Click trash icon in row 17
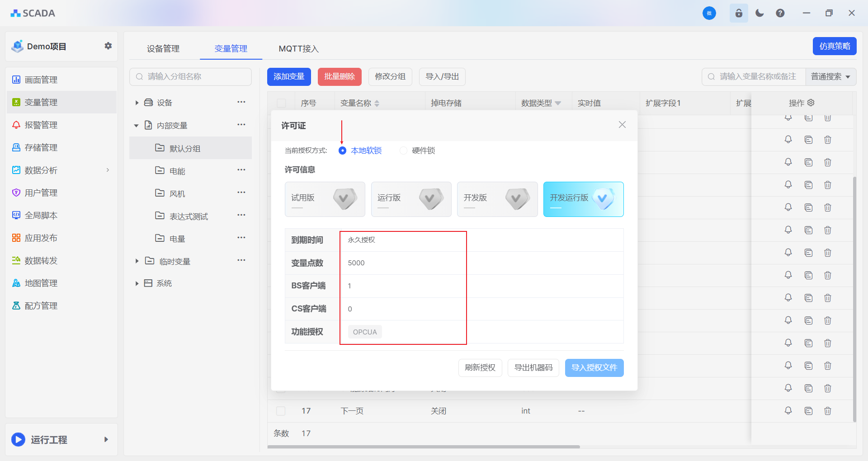868x461 pixels. (827, 411)
